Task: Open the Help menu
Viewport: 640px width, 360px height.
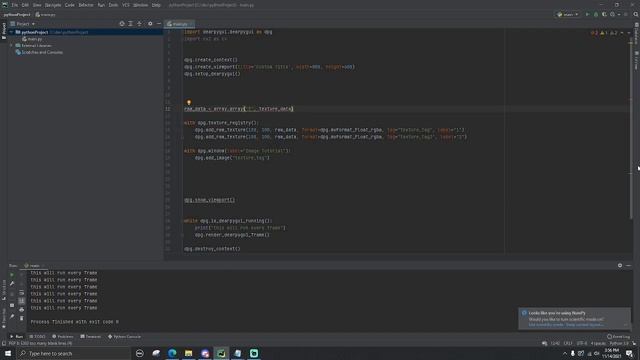Action: pyautogui.click(x=156, y=5)
